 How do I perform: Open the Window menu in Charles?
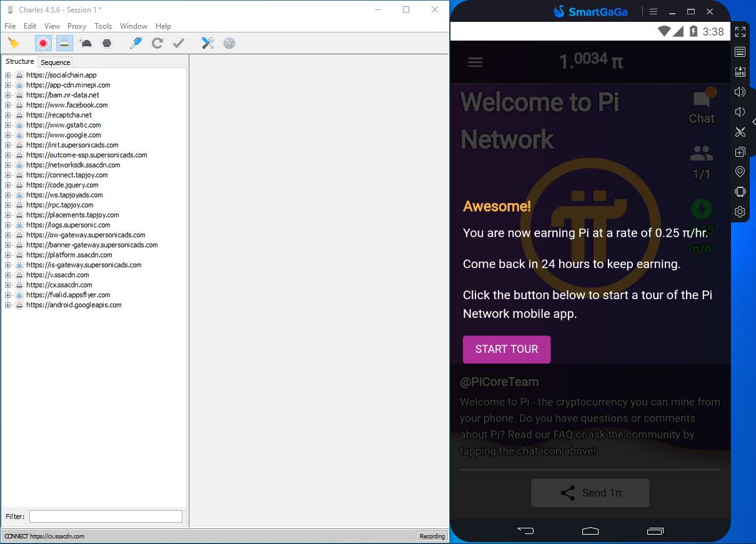click(x=134, y=26)
